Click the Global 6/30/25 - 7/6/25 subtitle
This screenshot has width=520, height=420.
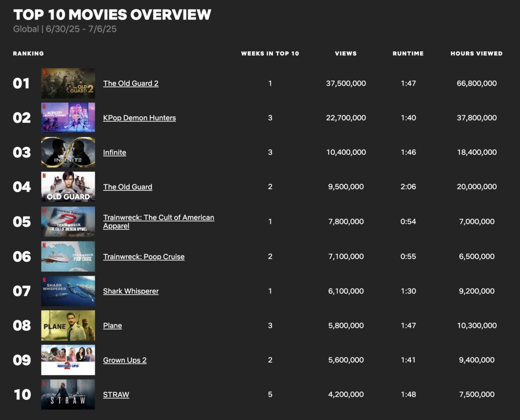tap(65, 29)
